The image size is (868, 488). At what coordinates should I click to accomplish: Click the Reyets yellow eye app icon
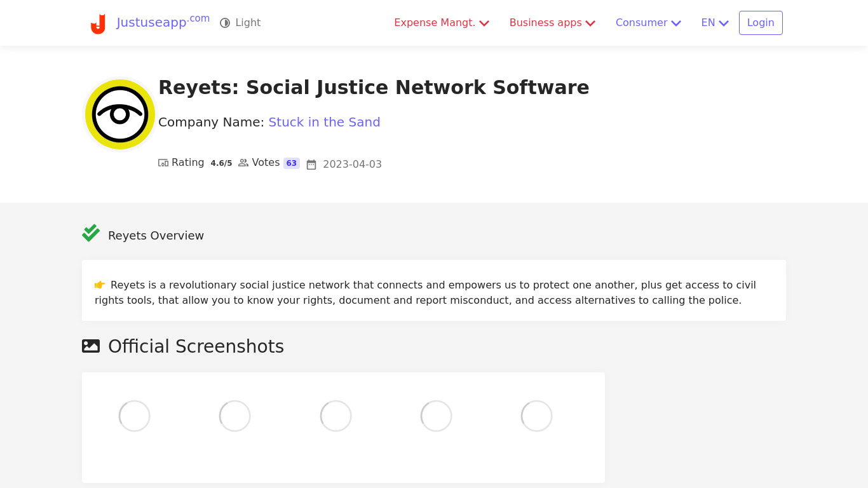click(120, 114)
